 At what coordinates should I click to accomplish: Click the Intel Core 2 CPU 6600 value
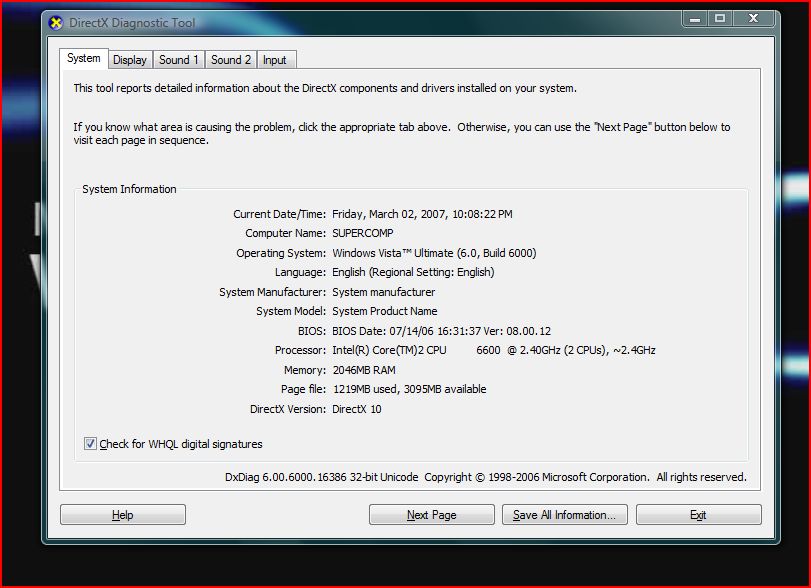493,350
